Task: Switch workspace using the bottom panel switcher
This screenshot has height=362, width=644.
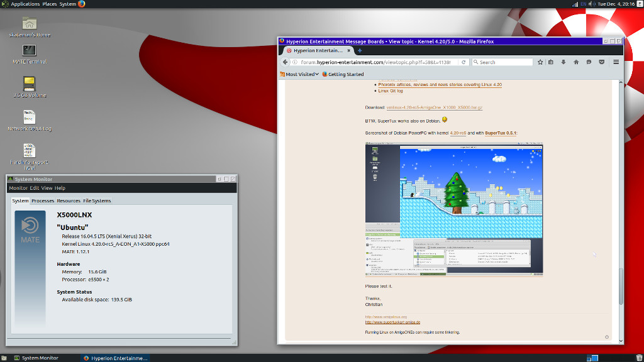Action: 592,358
